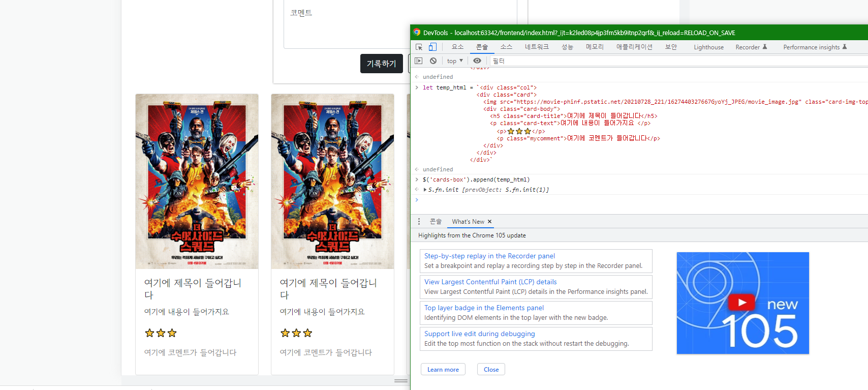Open Support live edit during debugging link
Screen dimensions: 868x390
[x=479, y=334]
